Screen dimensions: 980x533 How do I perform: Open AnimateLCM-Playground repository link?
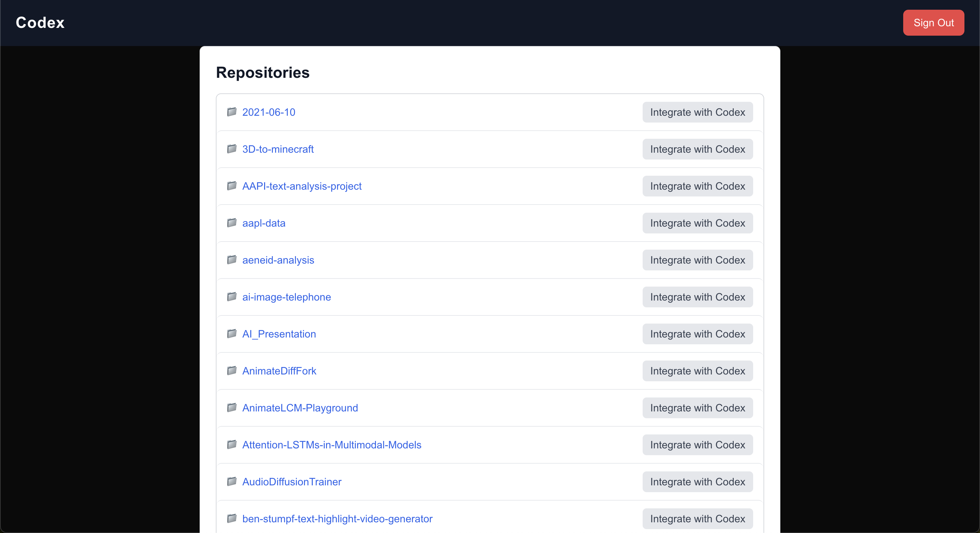[300, 408]
